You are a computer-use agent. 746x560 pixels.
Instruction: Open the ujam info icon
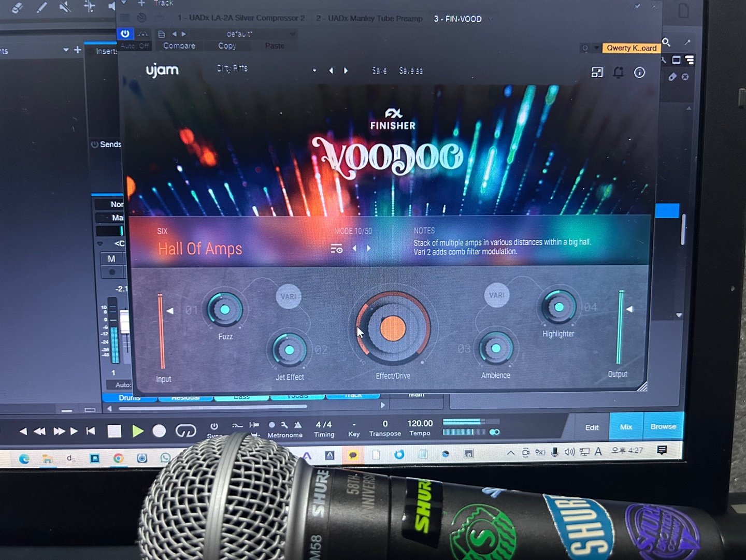pyautogui.click(x=640, y=73)
